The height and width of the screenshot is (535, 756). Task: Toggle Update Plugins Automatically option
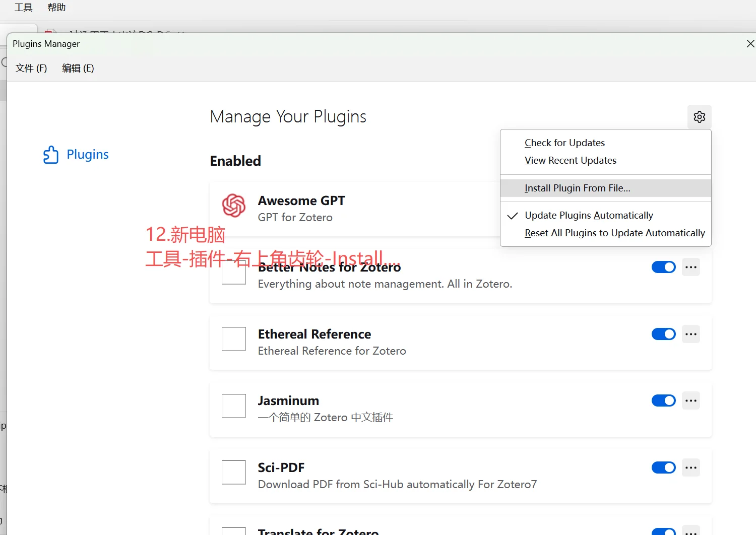(x=588, y=215)
